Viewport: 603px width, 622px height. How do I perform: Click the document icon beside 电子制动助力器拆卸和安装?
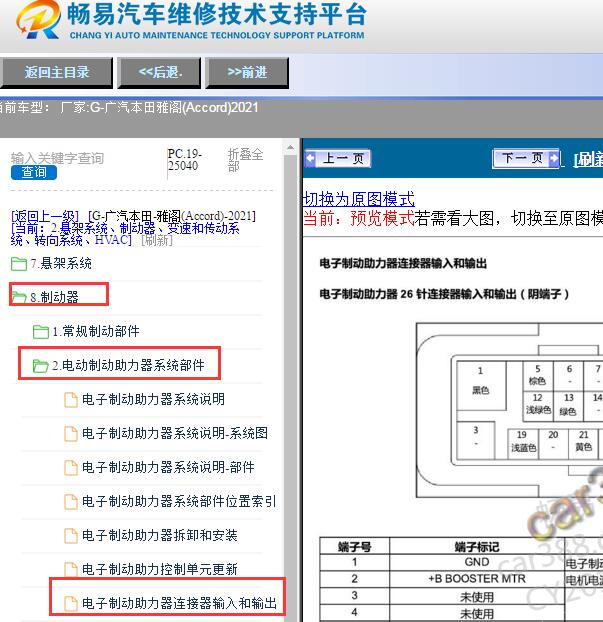[71, 536]
